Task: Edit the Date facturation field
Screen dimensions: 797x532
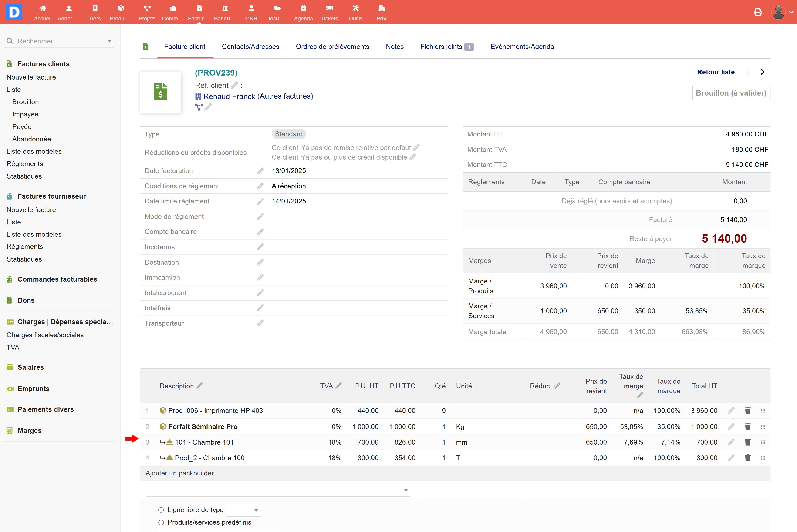Action: (x=260, y=171)
